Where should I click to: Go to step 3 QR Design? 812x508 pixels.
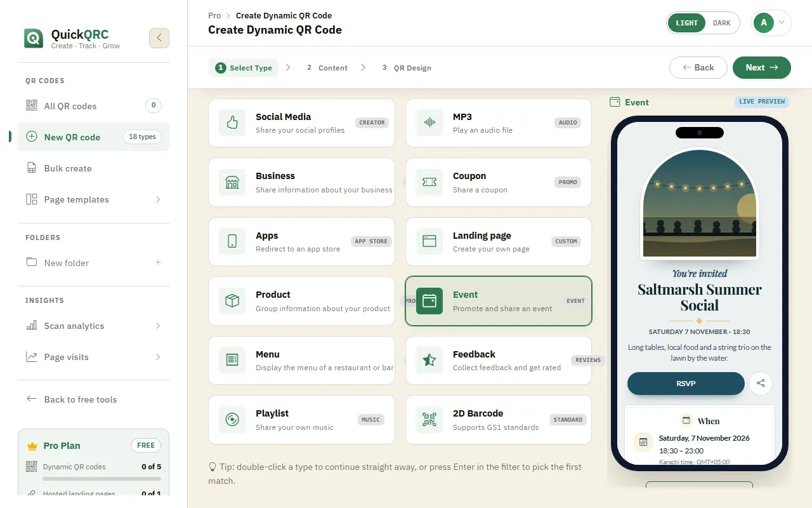tap(407, 68)
